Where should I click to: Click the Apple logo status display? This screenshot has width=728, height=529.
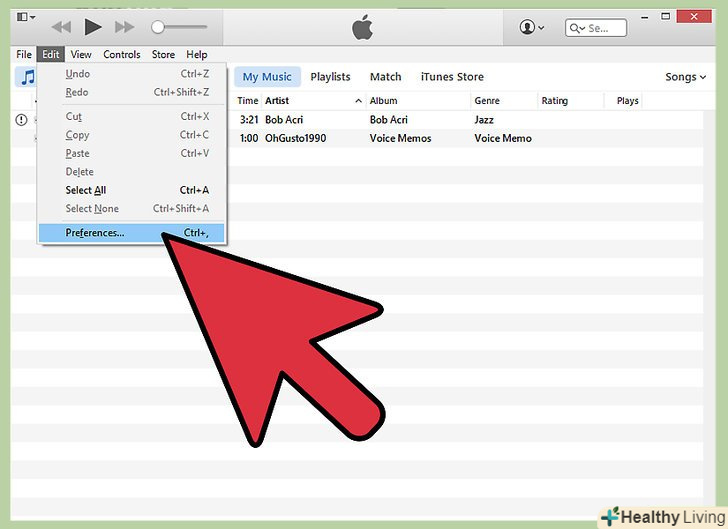362,27
